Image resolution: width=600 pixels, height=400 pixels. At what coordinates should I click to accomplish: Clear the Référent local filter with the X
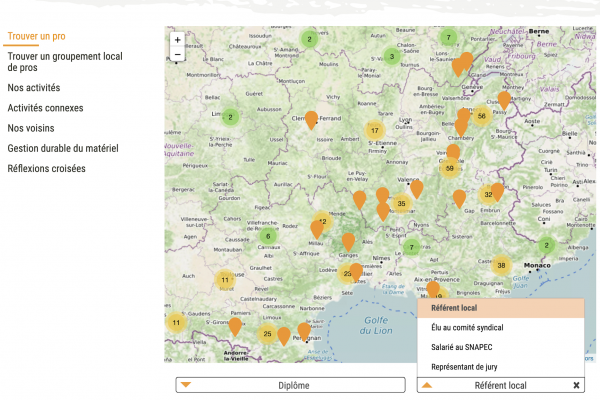coord(576,385)
